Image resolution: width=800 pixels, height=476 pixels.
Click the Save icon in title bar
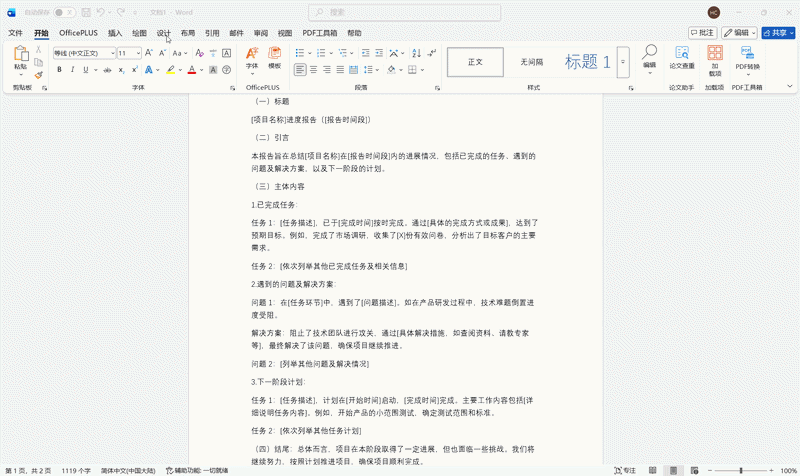pyautogui.click(x=86, y=12)
